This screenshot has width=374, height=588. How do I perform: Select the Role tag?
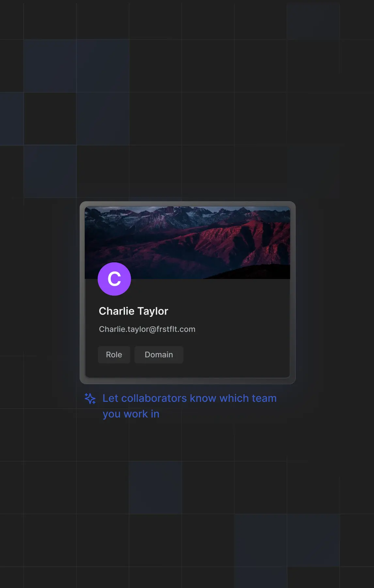tap(114, 355)
